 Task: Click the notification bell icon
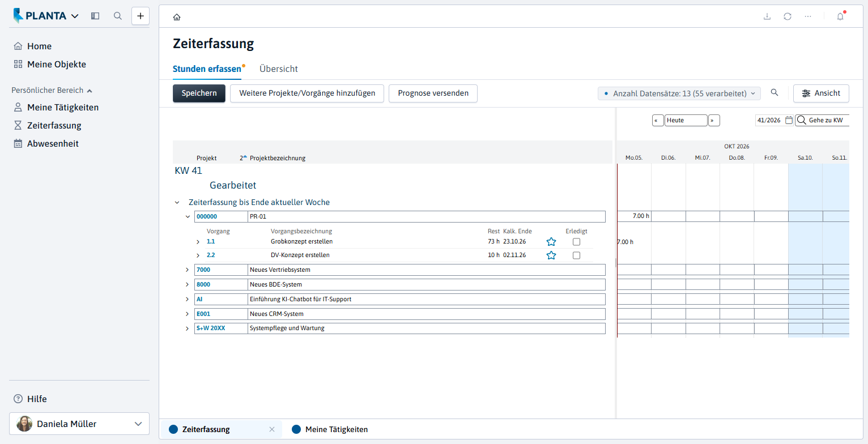[x=840, y=16]
